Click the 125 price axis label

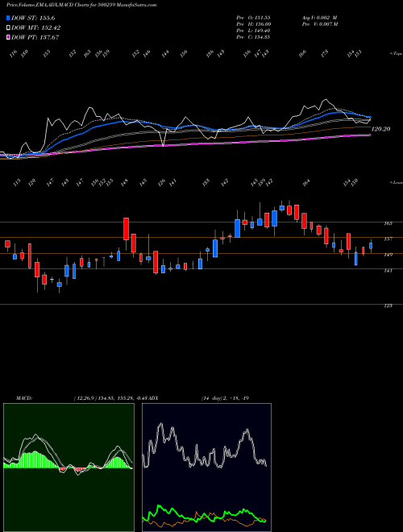click(x=388, y=305)
